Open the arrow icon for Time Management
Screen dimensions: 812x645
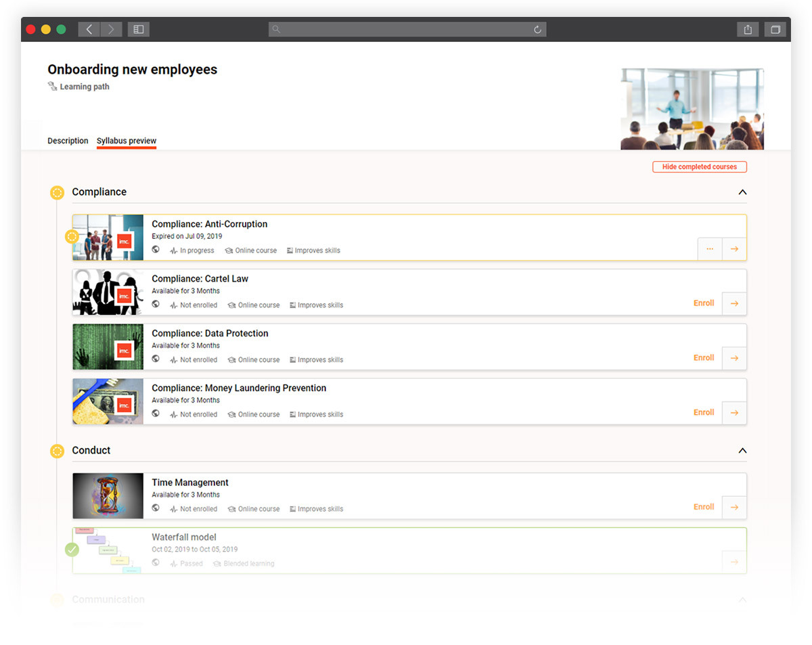734,506
